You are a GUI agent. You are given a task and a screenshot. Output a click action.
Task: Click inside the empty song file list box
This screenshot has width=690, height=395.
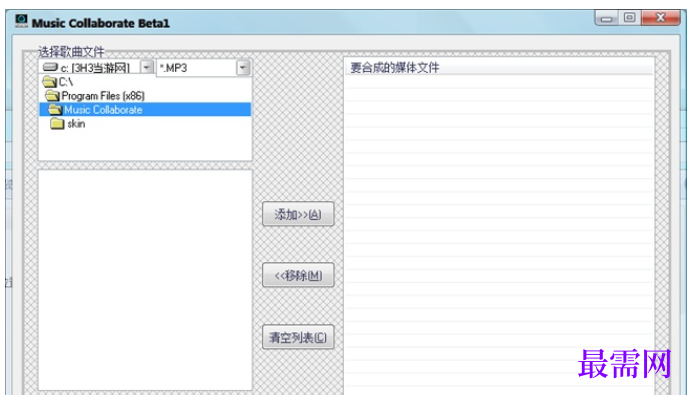pyautogui.click(x=145, y=280)
